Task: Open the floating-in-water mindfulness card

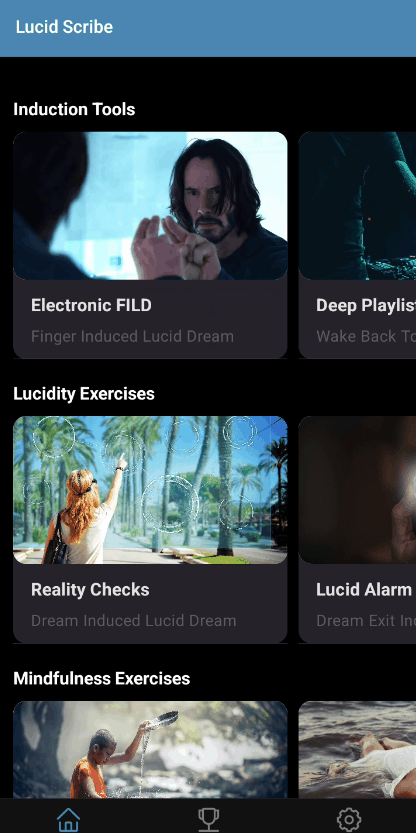Action: pos(357,750)
